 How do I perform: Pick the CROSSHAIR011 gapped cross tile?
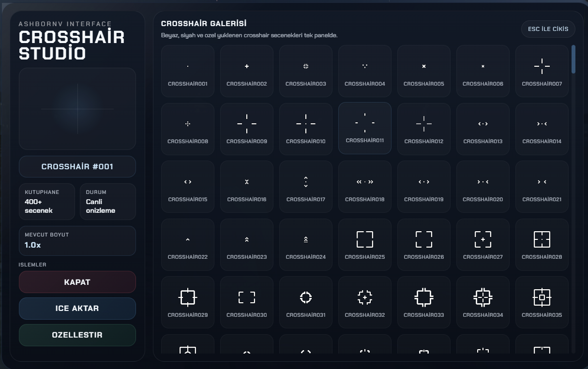tap(365, 128)
